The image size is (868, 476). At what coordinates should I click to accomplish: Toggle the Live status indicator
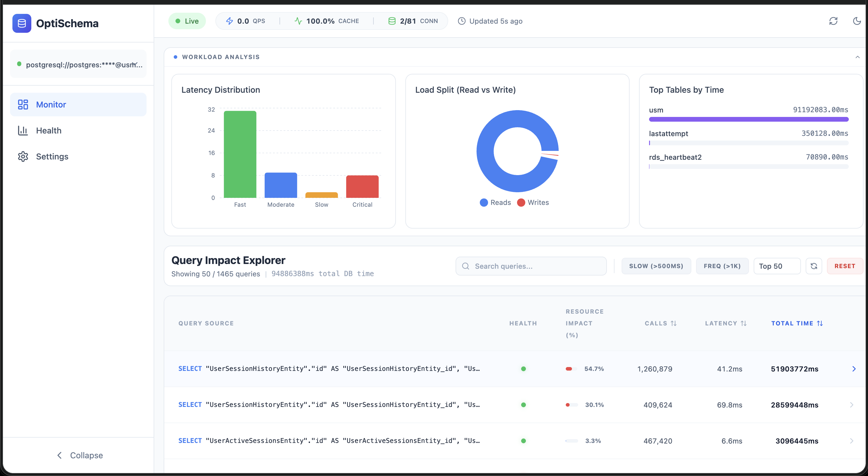[187, 21]
